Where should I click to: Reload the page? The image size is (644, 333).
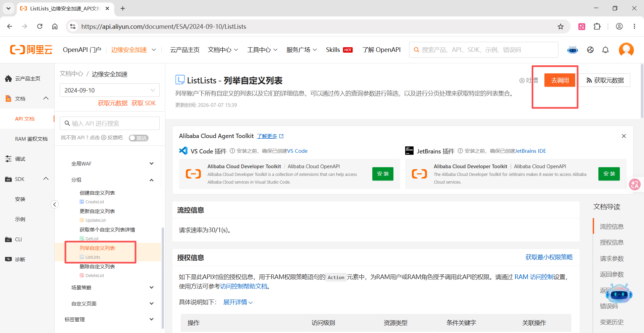coord(40,26)
